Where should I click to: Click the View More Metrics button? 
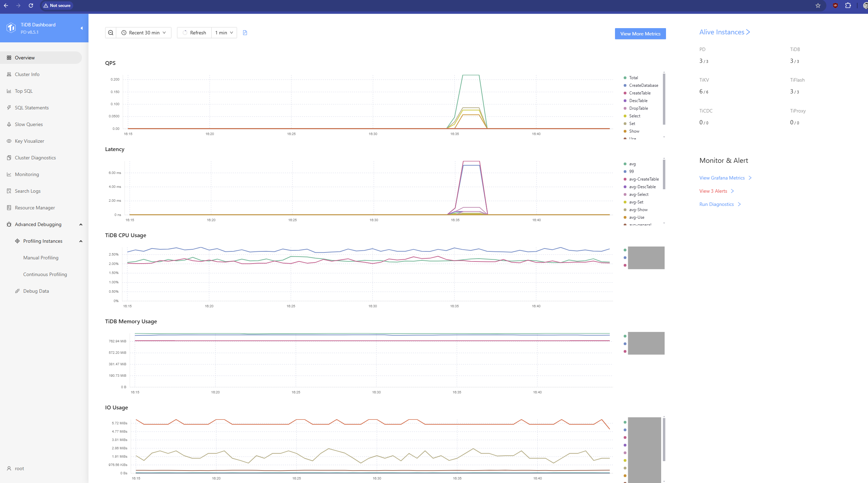click(640, 34)
